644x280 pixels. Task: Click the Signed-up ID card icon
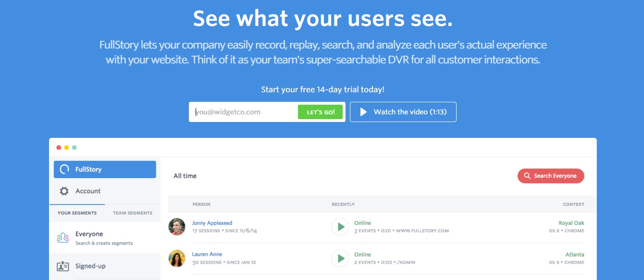click(63, 266)
